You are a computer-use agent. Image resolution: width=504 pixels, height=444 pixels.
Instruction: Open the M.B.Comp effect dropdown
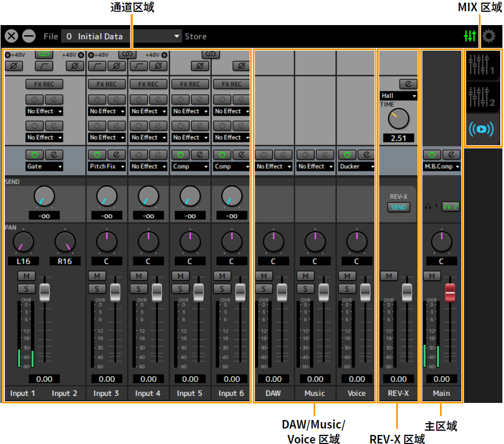[x=442, y=166]
